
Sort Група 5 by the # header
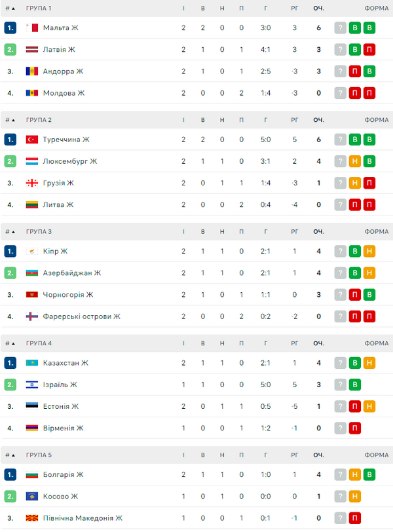pyautogui.click(x=10, y=455)
